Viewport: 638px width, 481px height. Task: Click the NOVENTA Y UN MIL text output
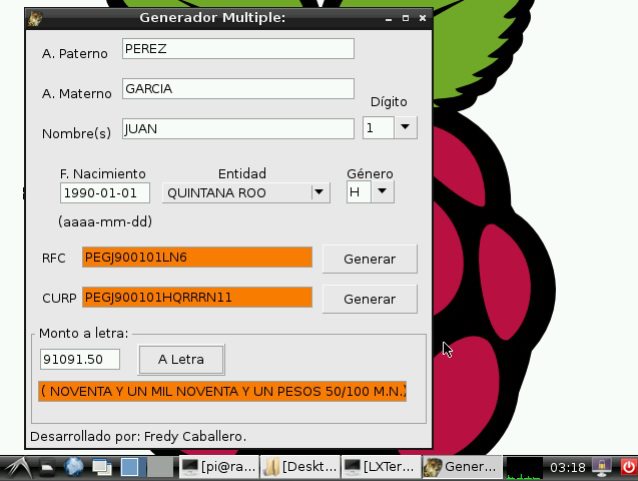222,391
